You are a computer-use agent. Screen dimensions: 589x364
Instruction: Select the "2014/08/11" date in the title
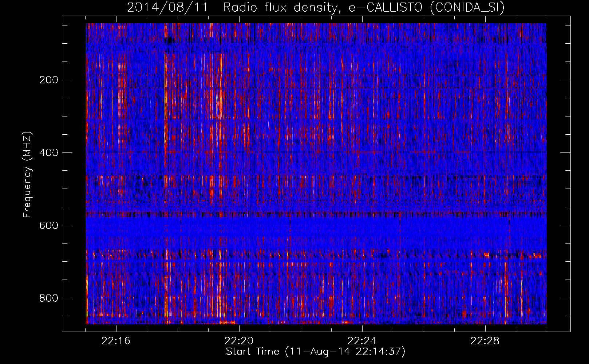168,7
